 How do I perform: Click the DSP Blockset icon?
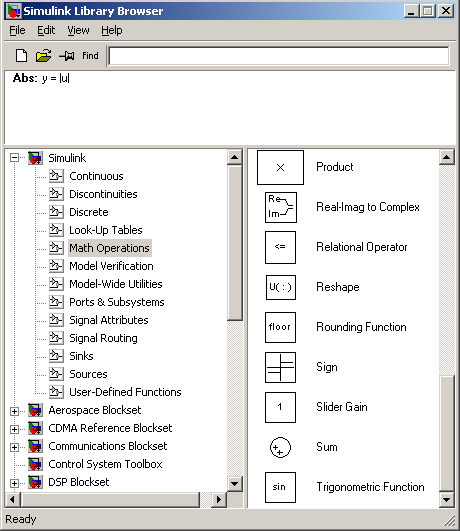35,482
